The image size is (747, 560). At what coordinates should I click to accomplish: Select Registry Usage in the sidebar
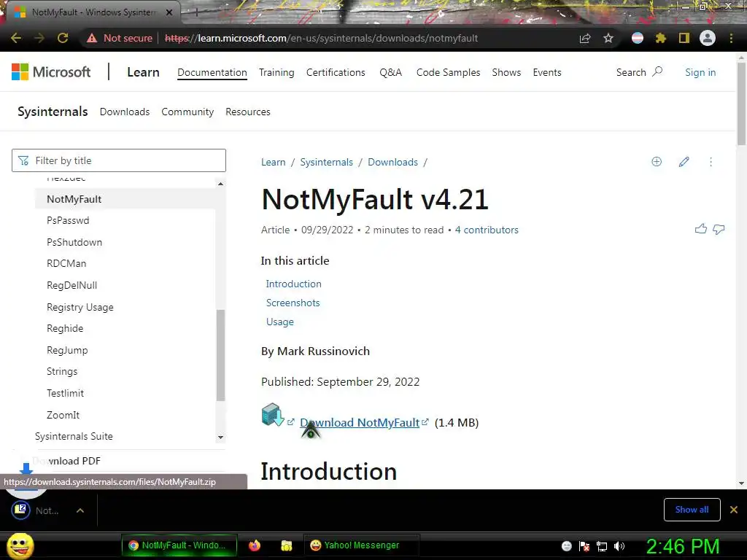(80, 307)
